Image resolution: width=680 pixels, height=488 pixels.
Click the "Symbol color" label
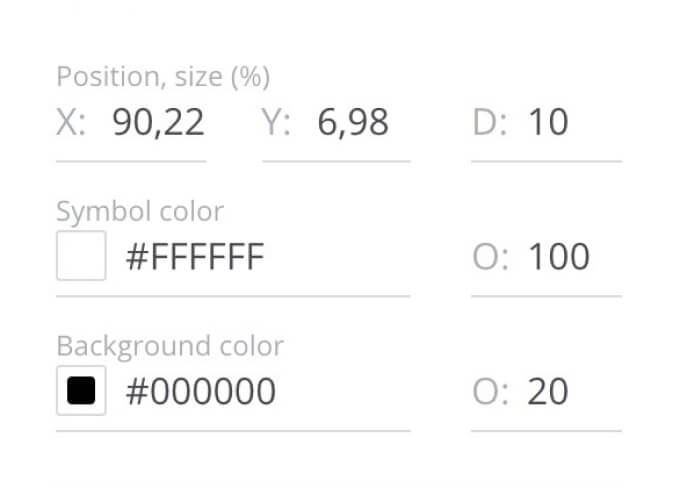point(140,211)
